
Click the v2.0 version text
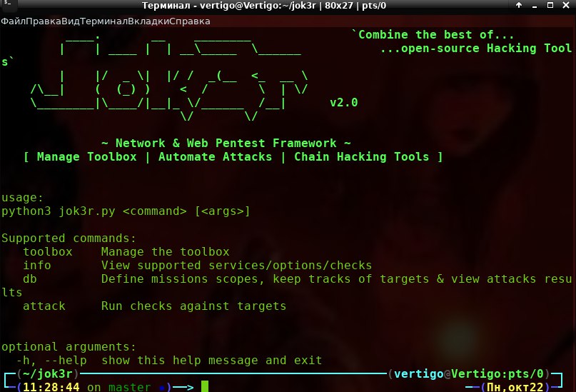click(344, 103)
